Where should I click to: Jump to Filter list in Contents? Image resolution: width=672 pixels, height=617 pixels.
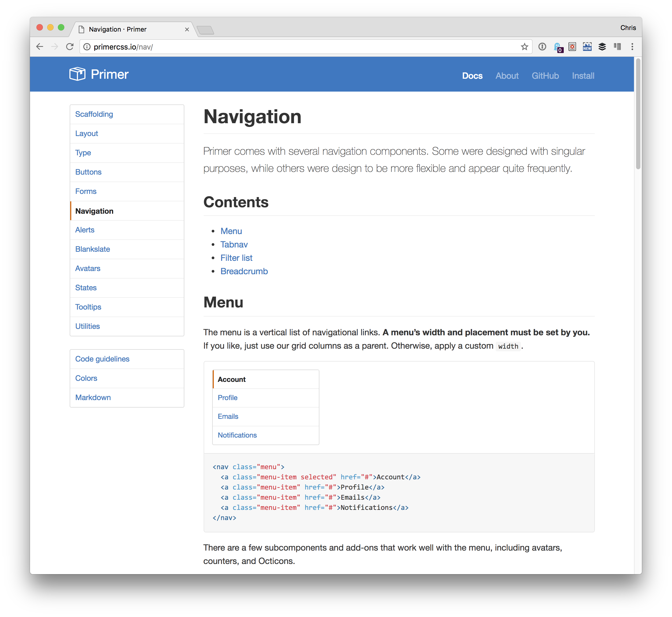pyautogui.click(x=237, y=258)
